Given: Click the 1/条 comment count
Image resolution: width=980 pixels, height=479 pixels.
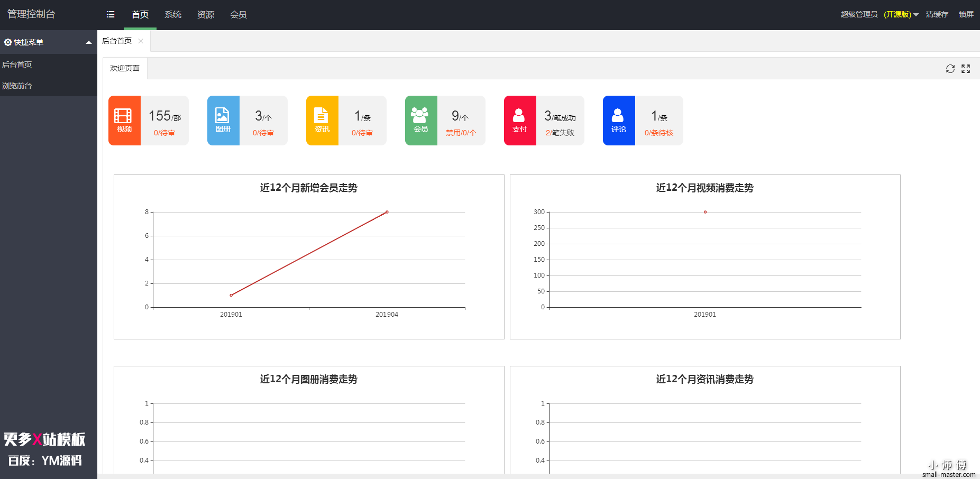Looking at the screenshot, I should pyautogui.click(x=659, y=116).
